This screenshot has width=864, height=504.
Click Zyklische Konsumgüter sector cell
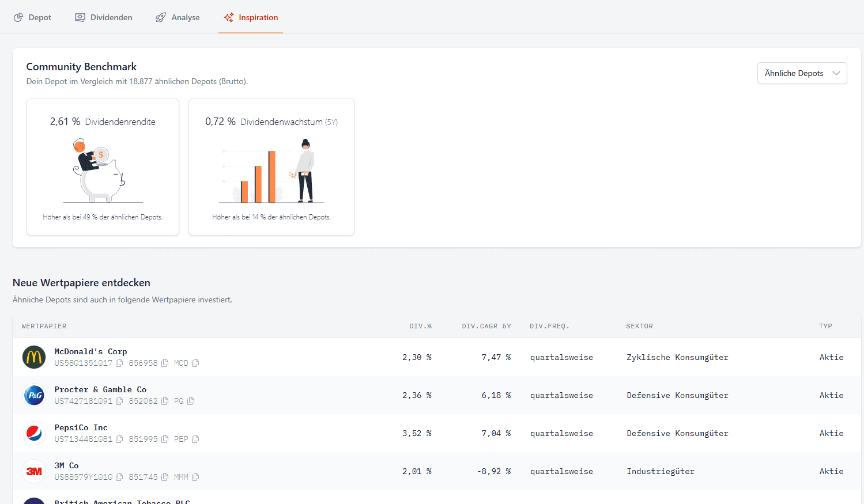(x=677, y=357)
